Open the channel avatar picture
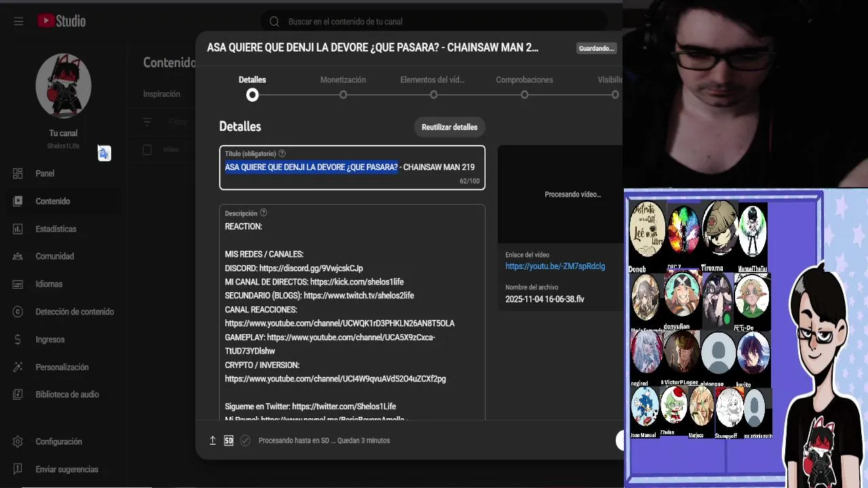868x488 pixels. coord(63,86)
